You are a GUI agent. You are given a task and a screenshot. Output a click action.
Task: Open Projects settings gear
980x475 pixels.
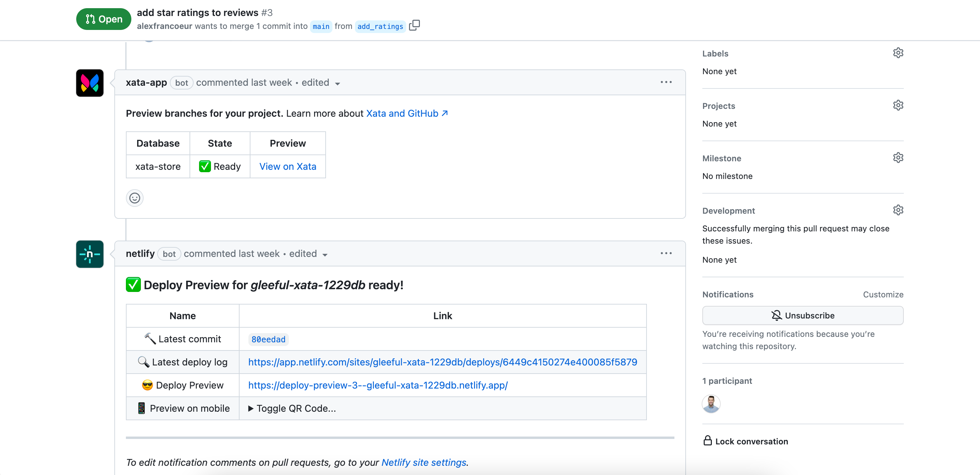[x=898, y=105]
